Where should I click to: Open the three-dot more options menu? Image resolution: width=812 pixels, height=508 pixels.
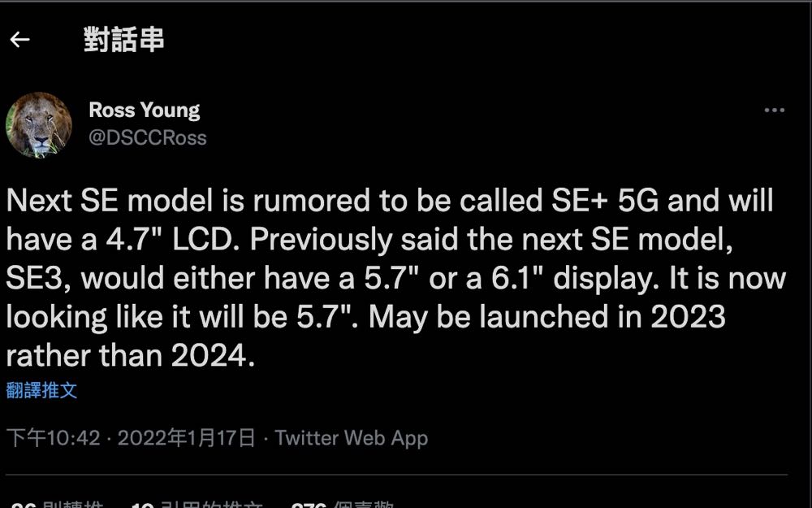pyautogui.click(x=774, y=110)
